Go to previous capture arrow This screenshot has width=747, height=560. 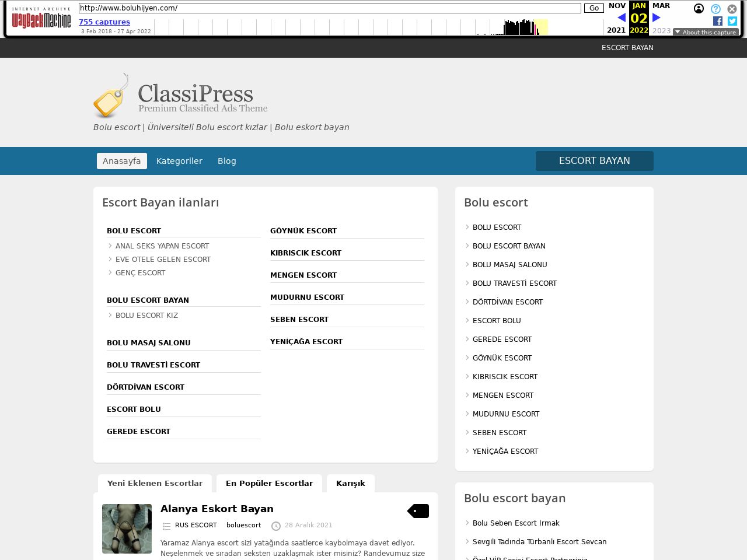pyautogui.click(x=621, y=17)
